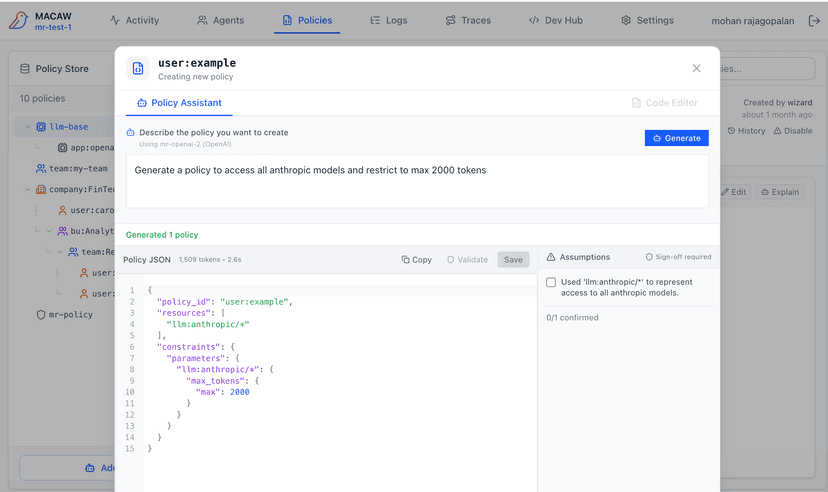Copy the policy JSON

pyautogui.click(x=417, y=260)
